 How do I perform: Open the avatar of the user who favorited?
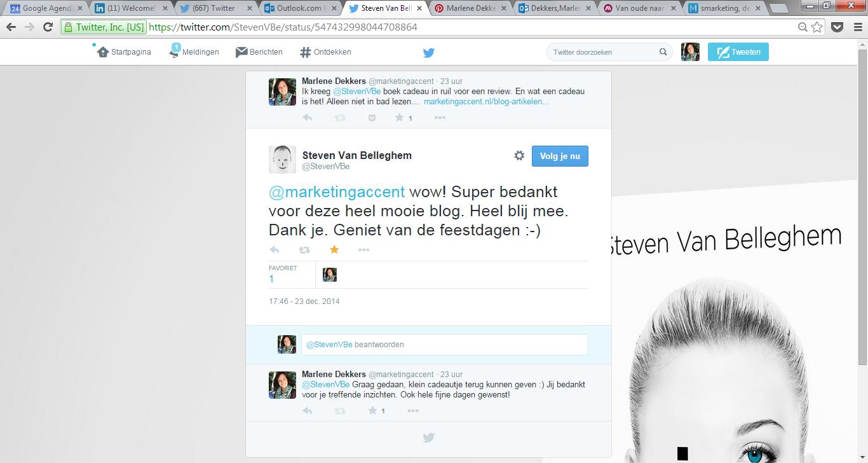pyautogui.click(x=330, y=275)
